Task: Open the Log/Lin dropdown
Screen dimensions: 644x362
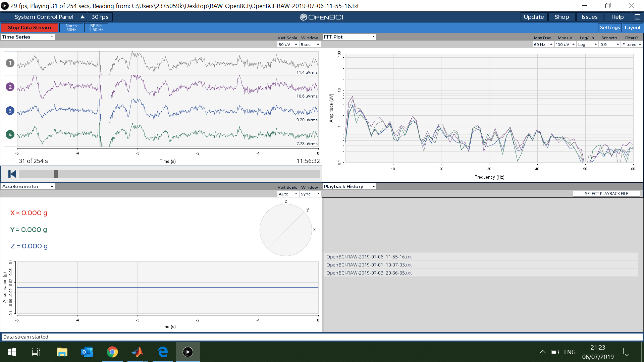Action: click(x=587, y=45)
